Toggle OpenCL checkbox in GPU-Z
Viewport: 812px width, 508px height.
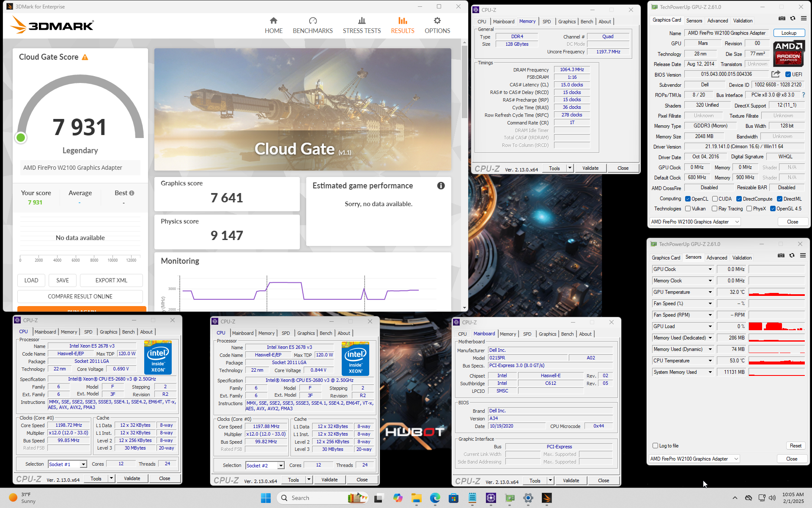coord(688,199)
